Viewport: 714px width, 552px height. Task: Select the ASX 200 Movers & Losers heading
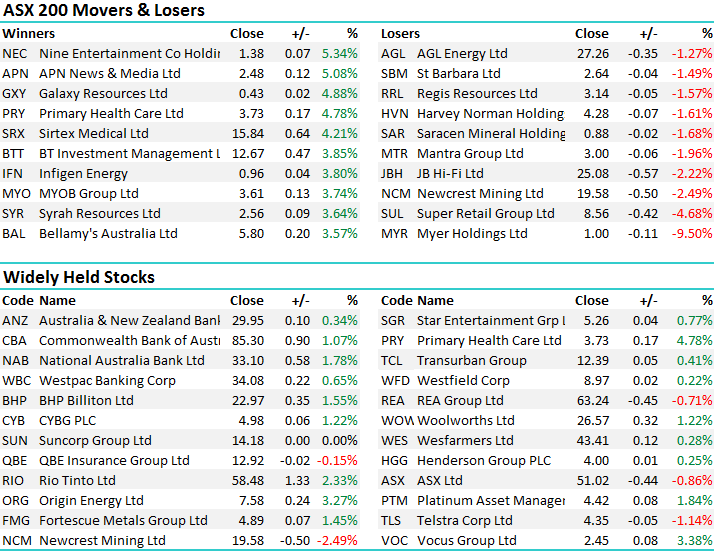click(104, 11)
